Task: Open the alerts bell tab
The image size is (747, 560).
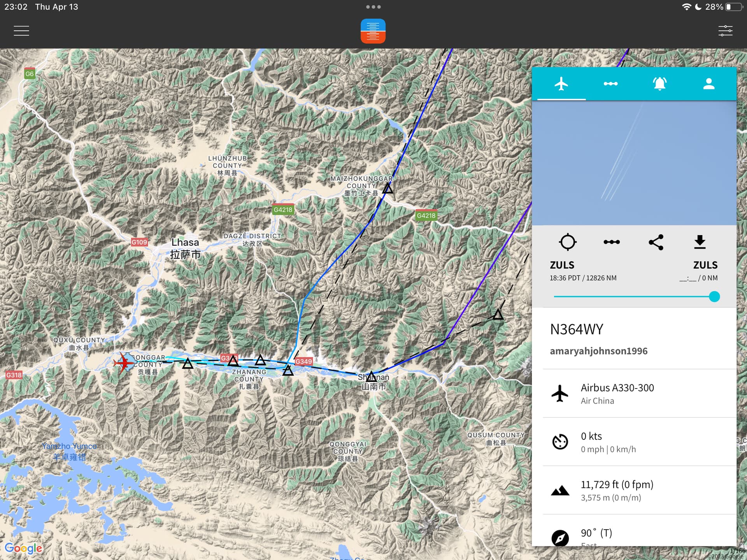Action: click(659, 84)
